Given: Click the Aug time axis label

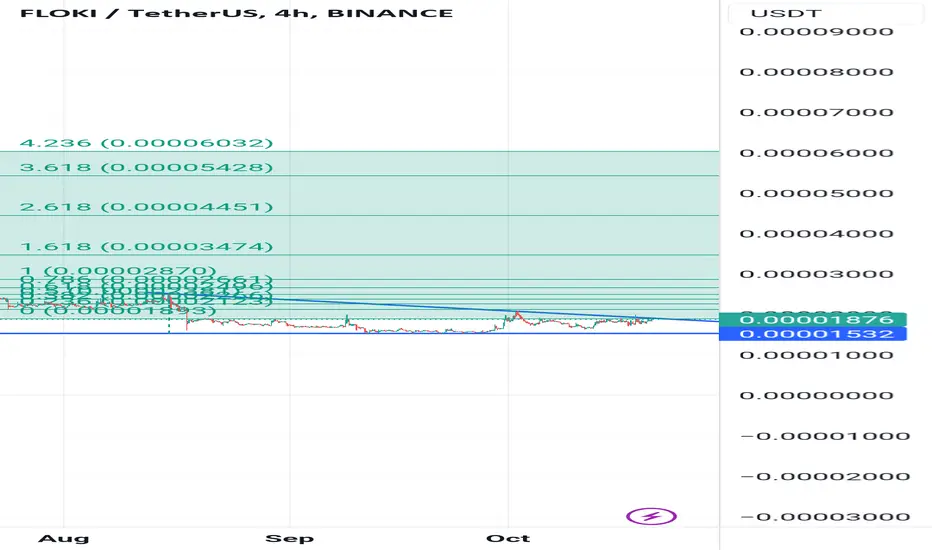Looking at the screenshot, I should click(x=64, y=539).
